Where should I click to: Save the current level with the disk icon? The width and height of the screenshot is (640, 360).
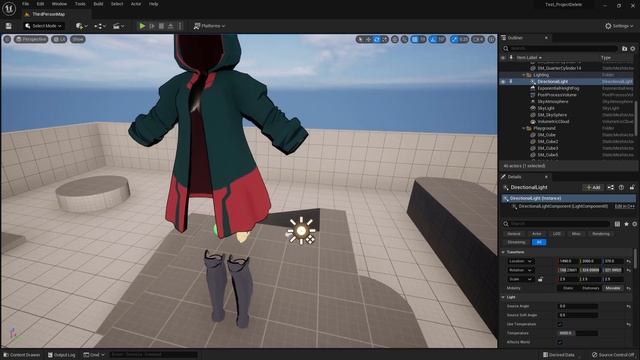point(9,26)
